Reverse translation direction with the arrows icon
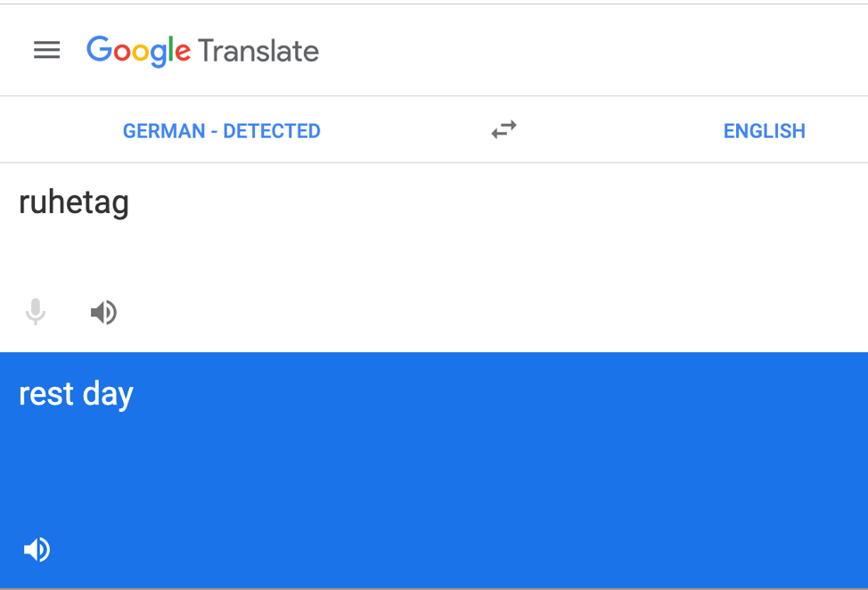This screenshot has height=590, width=868. coord(504,131)
